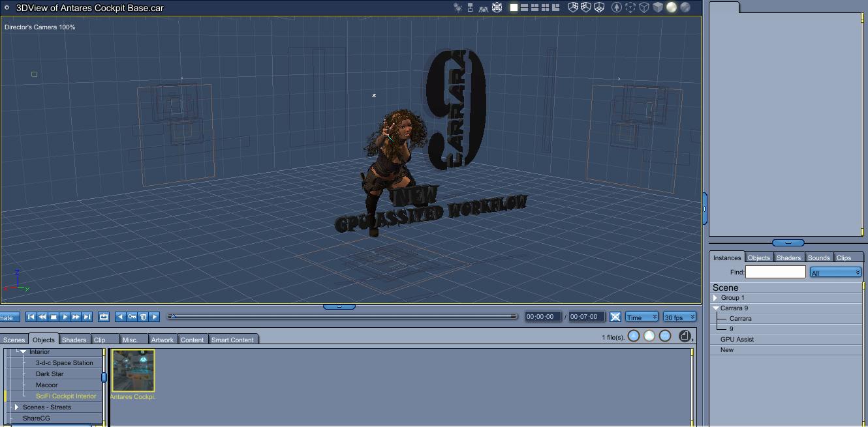Select the Dark Star folder
The image size is (868, 427).
pyautogui.click(x=50, y=374)
